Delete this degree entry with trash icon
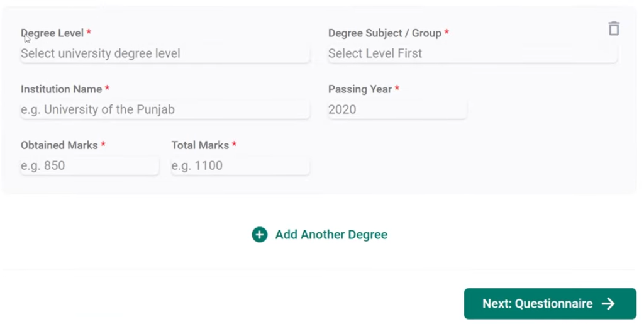Image resolution: width=644 pixels, height=324 pixels. [614, 29]
